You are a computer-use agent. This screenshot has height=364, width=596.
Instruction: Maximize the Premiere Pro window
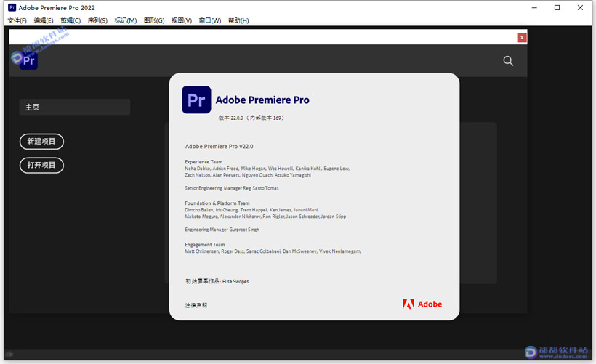(x=557, y=7)
